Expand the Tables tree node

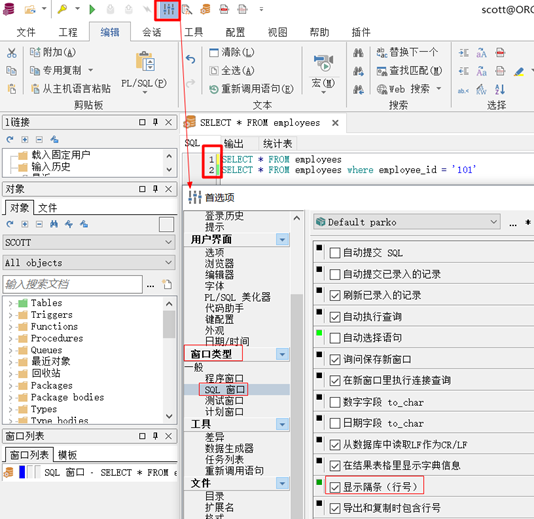(10, 303)
